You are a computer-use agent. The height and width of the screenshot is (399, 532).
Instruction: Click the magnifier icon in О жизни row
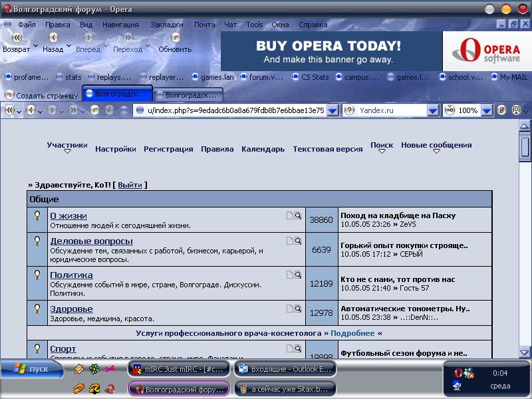click(x=298, y=215)
